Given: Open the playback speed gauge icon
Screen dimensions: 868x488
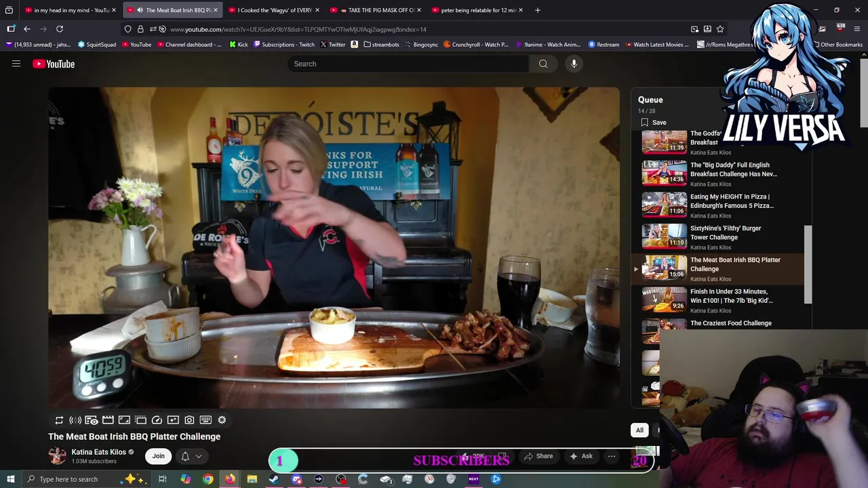Looking at the screenshot, I should tap(157, 420).
